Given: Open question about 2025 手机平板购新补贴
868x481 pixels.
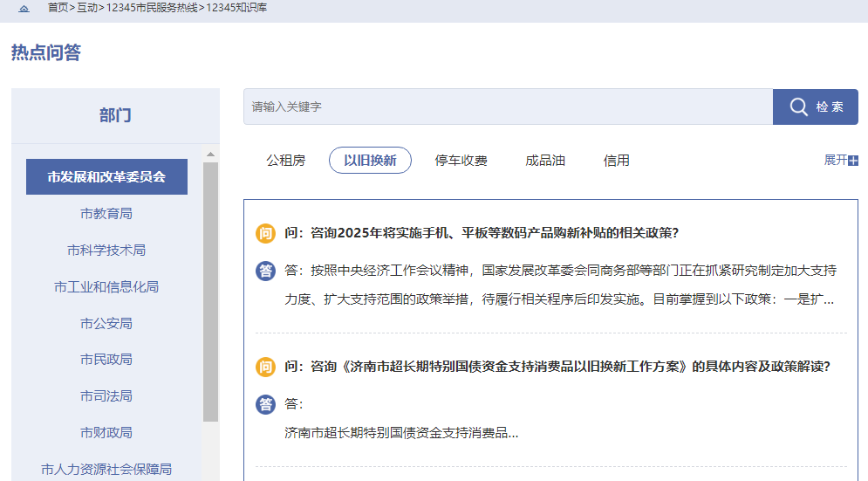Looking at the screenshot, I should click(x=482, y=233).
